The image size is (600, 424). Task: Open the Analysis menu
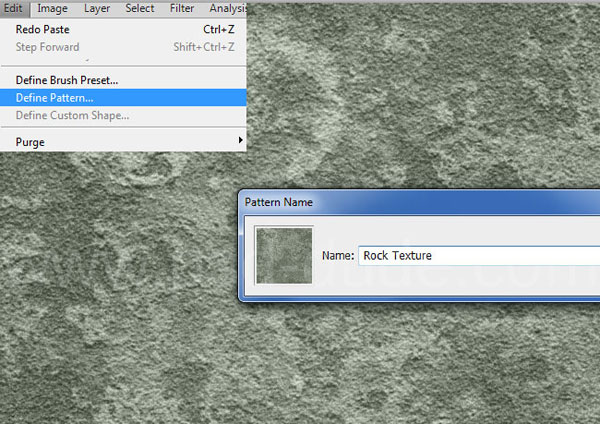coord(228,8)
